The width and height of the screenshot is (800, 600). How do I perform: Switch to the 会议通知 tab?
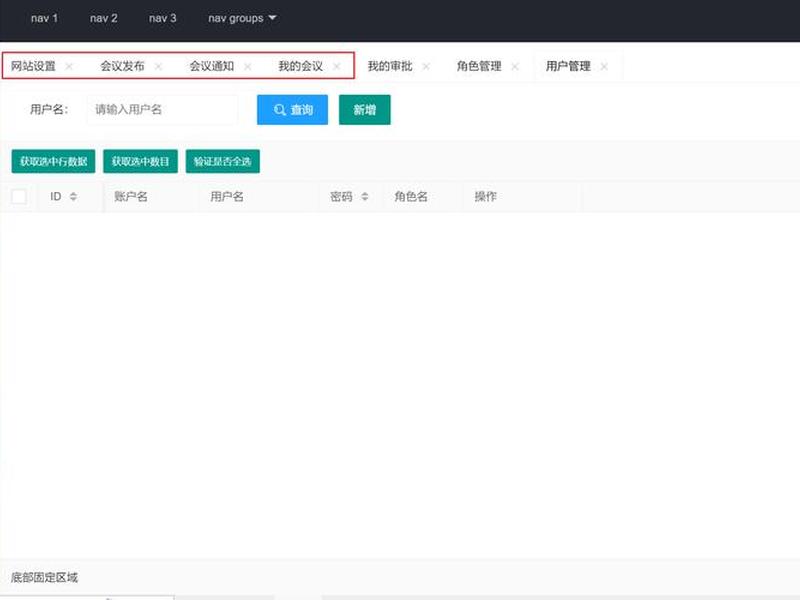point(212,66)
